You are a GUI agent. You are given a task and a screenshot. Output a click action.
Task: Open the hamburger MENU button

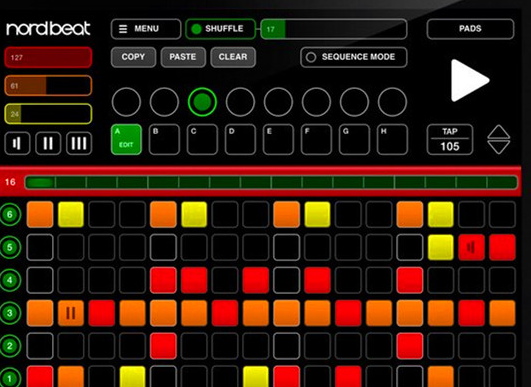pos(146,29)
